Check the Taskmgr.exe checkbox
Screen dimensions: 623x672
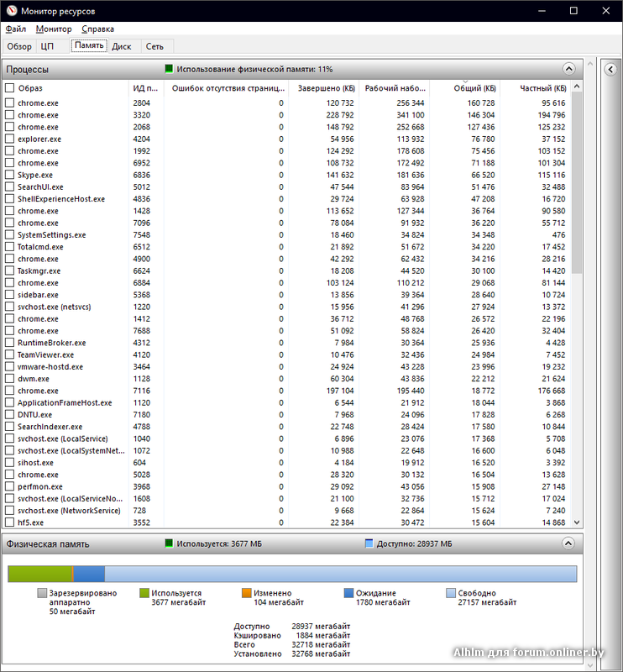click(x=9, y=270)
